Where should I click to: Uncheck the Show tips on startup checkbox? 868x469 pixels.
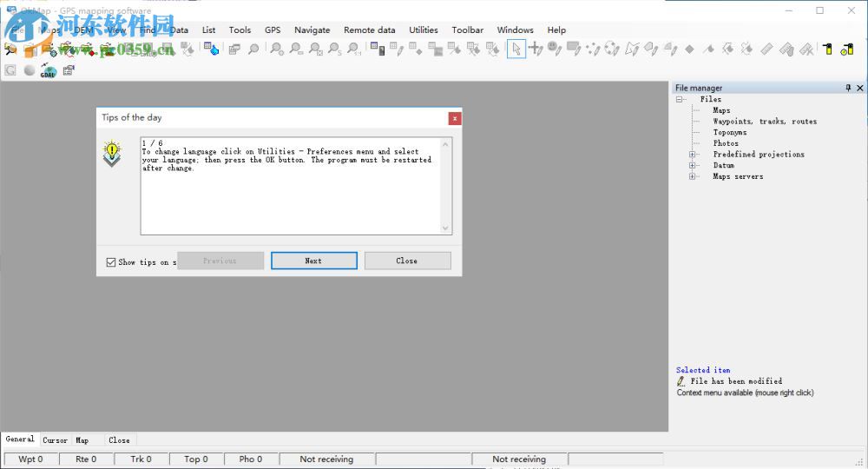111,261
